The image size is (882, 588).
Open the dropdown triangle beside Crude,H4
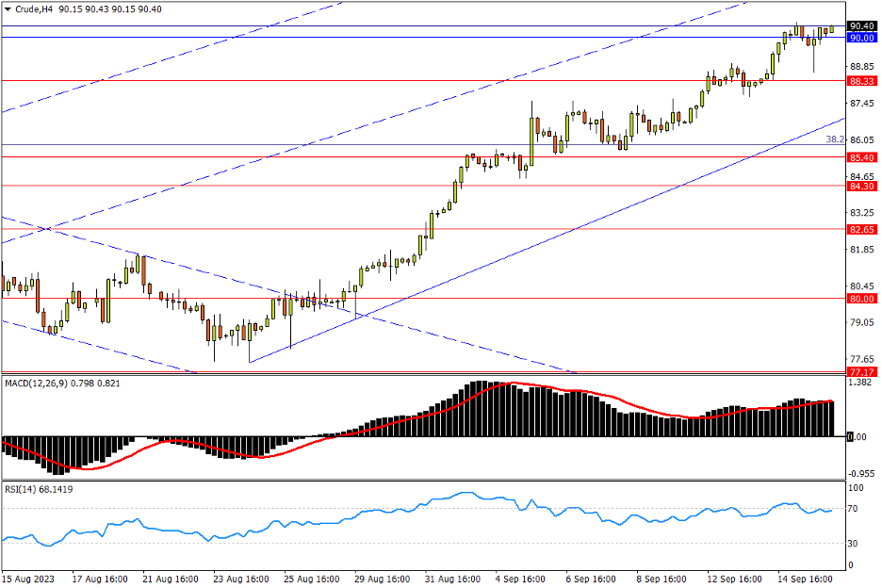(8, 8)
